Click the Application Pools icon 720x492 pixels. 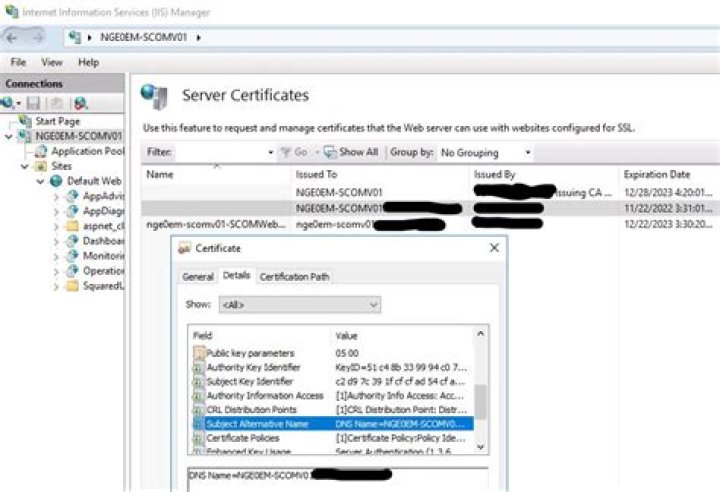click(41, 151)
